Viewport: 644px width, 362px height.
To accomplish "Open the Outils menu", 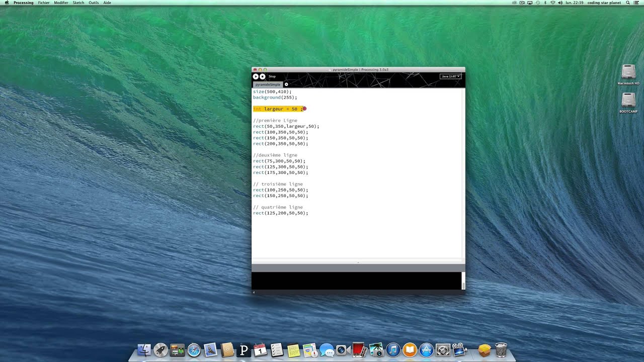I will click(94, 3).
